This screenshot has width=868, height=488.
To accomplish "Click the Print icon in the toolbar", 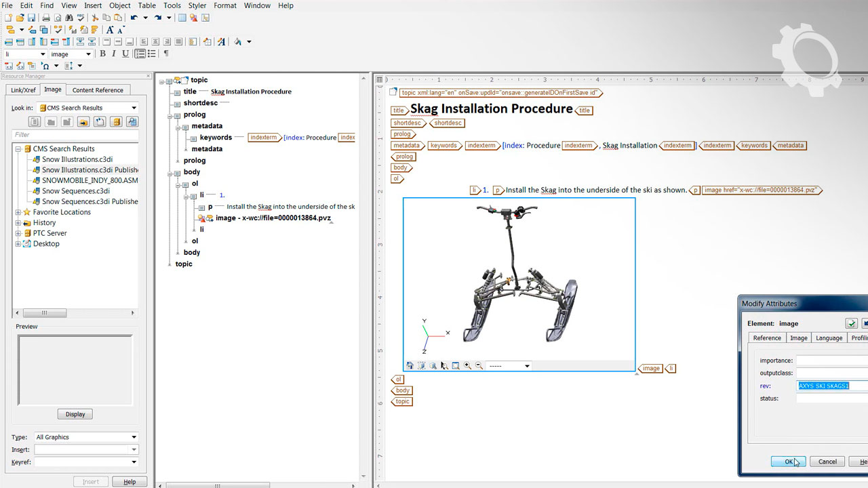I will tap(46, 18).
